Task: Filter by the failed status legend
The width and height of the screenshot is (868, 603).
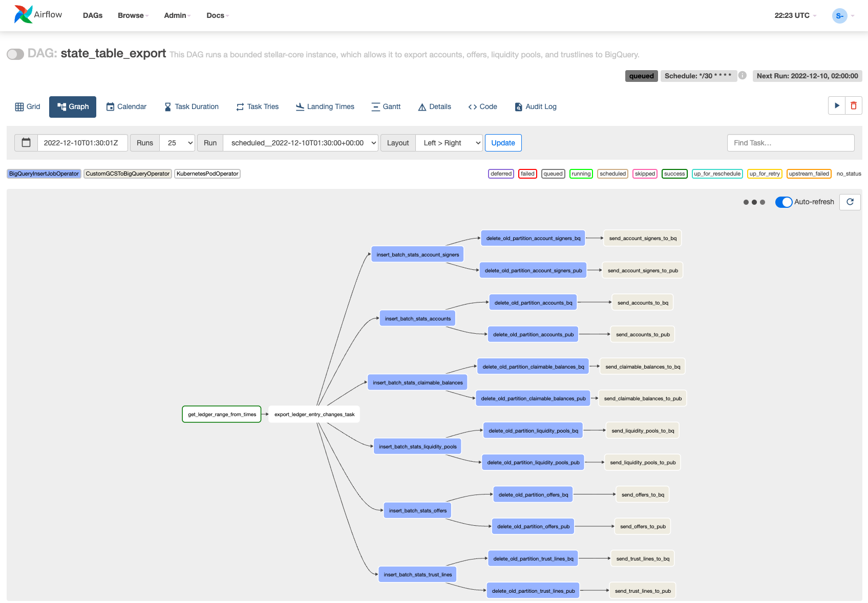Action: (527, 174)
